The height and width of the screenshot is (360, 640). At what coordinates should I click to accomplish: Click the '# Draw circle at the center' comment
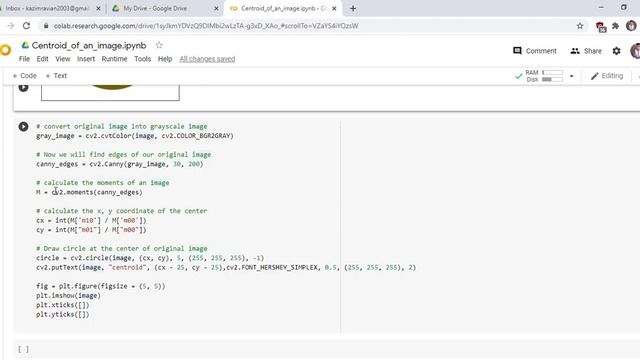pyautogui.click(x=122, y=249)
